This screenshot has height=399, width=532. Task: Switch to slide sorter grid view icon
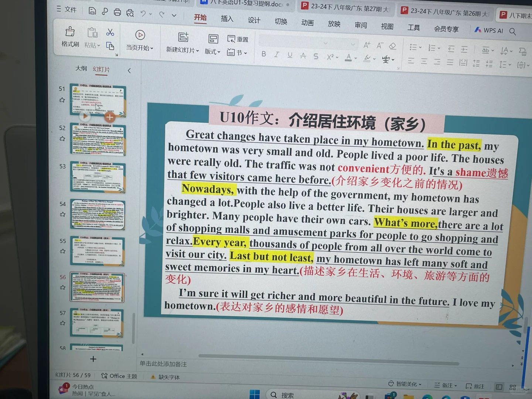pos(512,387)
